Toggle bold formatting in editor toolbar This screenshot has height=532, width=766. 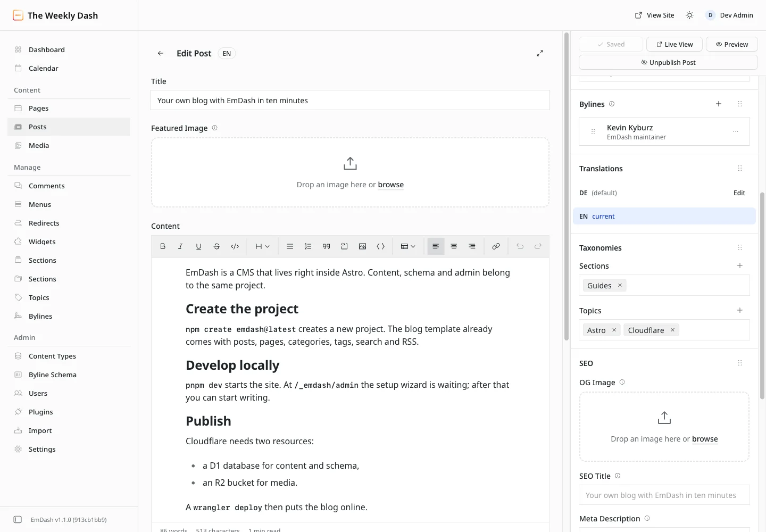[163, 246]
